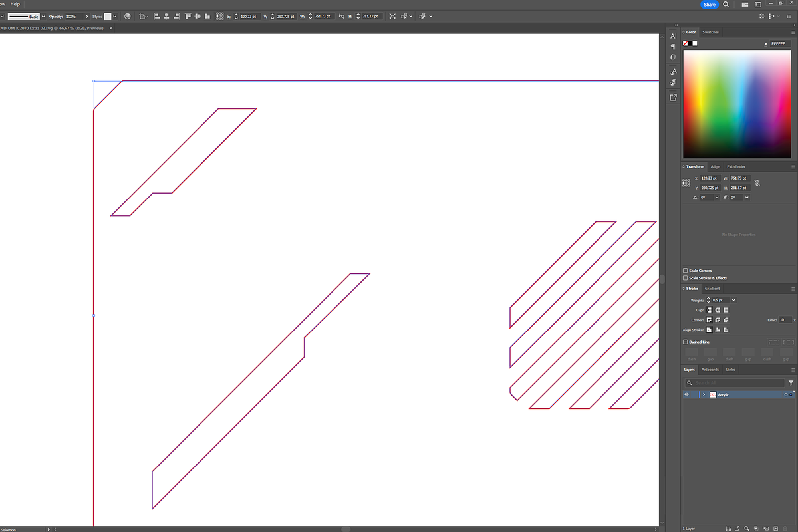The height and width of the screenshot is (532, 798).
Task: Click the reference point grid in control bar
Action: [x=220, y=16]
